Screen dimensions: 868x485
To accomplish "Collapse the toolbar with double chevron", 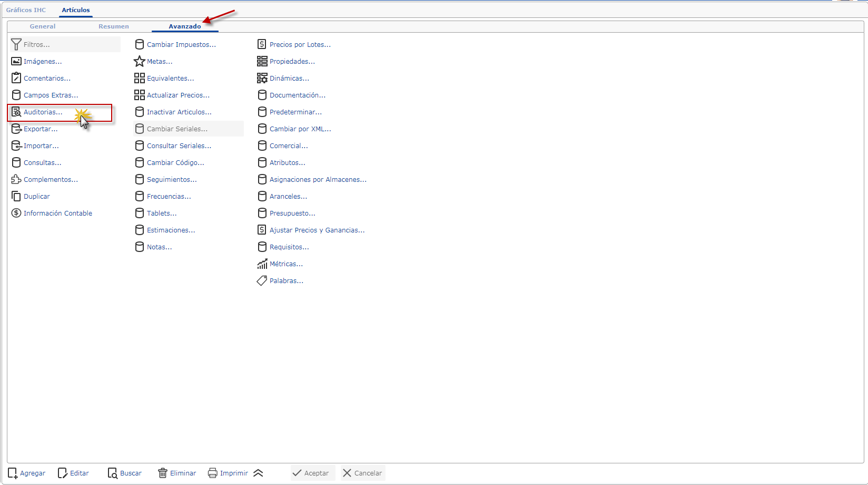I will (258, 473).
